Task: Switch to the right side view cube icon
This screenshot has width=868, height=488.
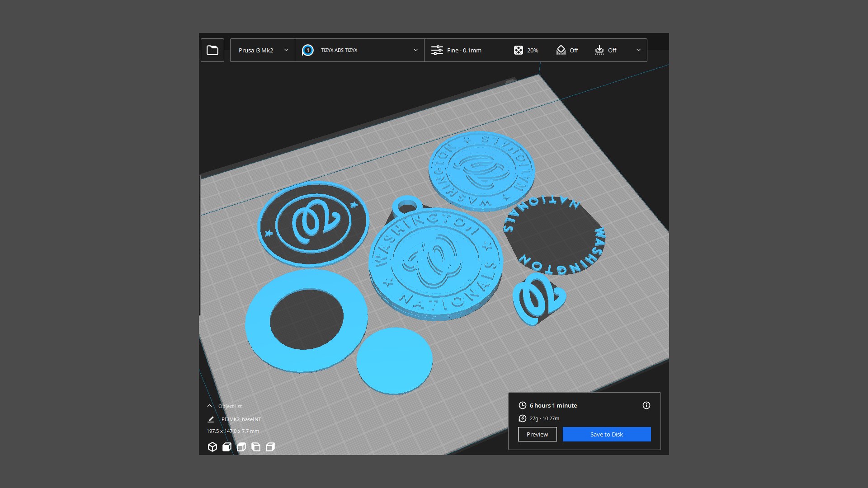Action: click(x=270, y=447)
